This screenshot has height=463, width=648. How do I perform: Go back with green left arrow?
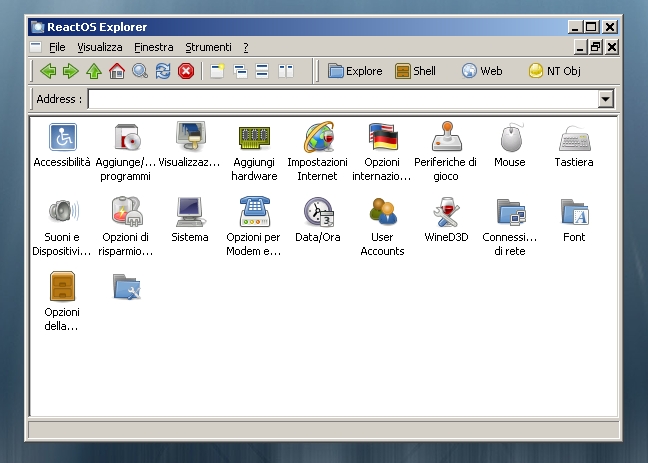[x=48, y=71]
